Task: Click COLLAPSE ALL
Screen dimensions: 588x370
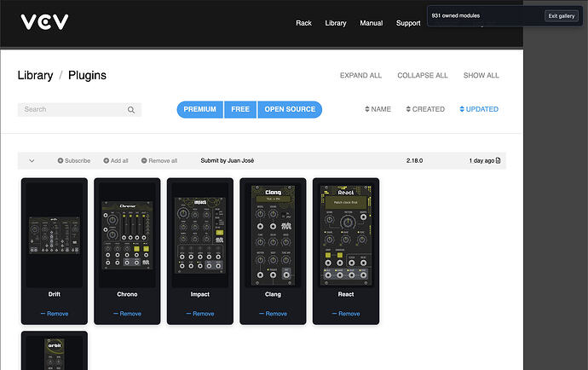Action: click(x=423, y=75)
